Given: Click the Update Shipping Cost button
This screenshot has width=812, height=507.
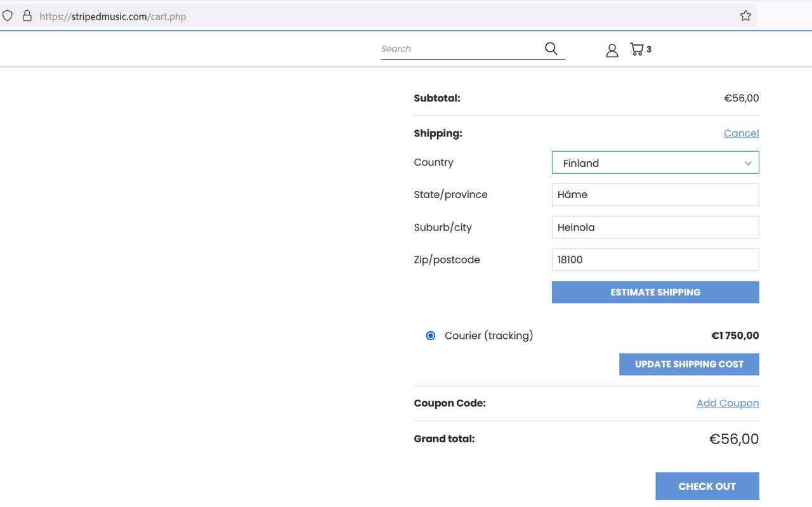Looking at the screenshot, I should [689, 364].
